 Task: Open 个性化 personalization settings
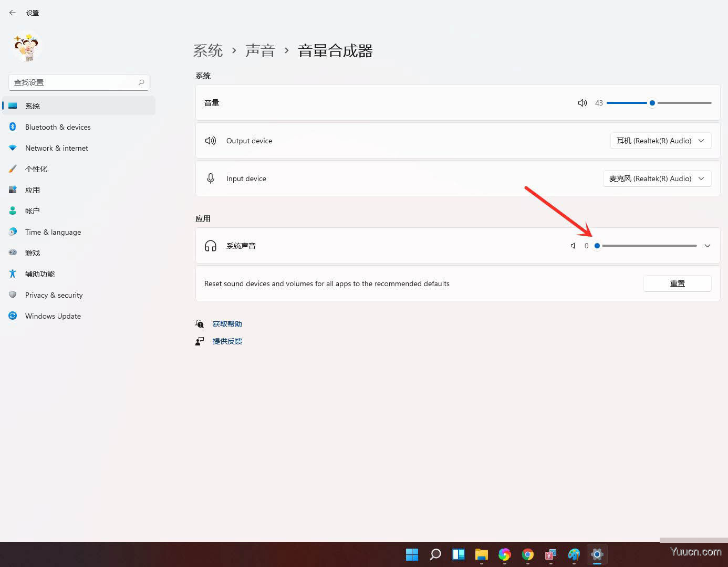[x=79, y=169]
